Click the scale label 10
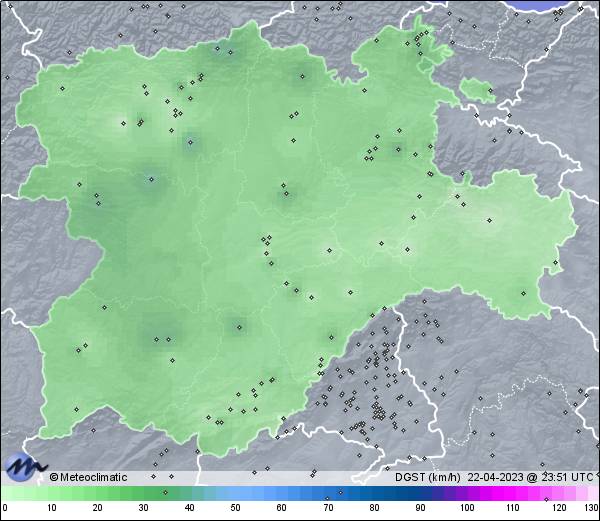Image resolution: width=600 pixels, height=521 pixels. (x=52, y=508)
